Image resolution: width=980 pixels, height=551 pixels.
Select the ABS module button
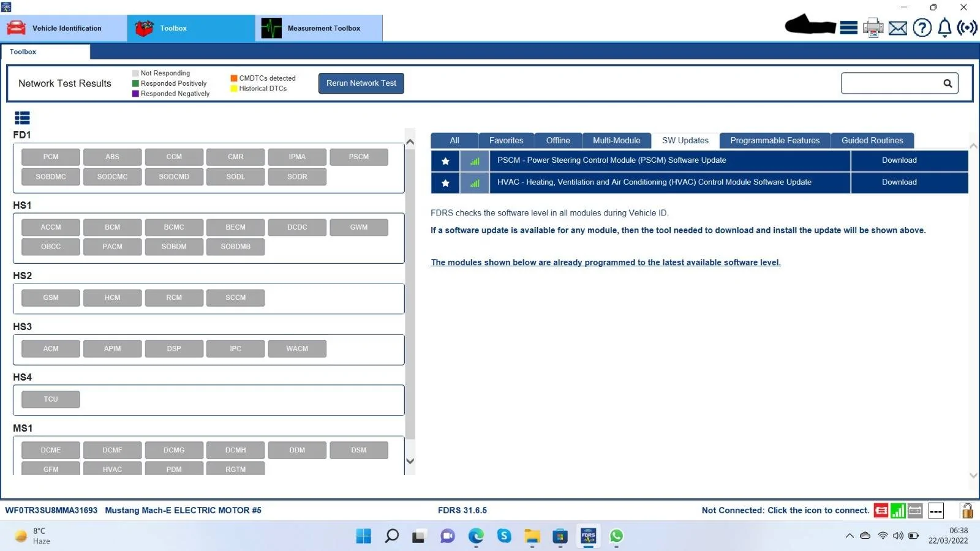click(113, 157)
